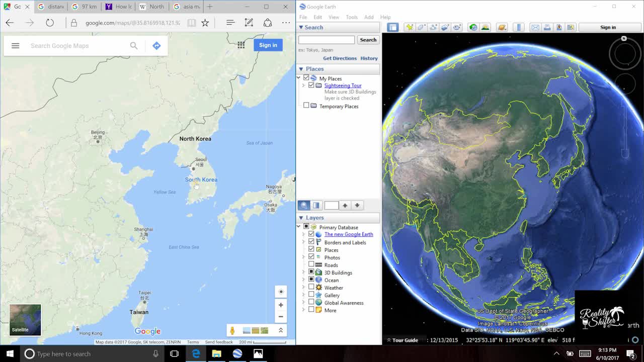Open search History link
Viewport: 644px width, 362px height.
[x=369, y=58]
